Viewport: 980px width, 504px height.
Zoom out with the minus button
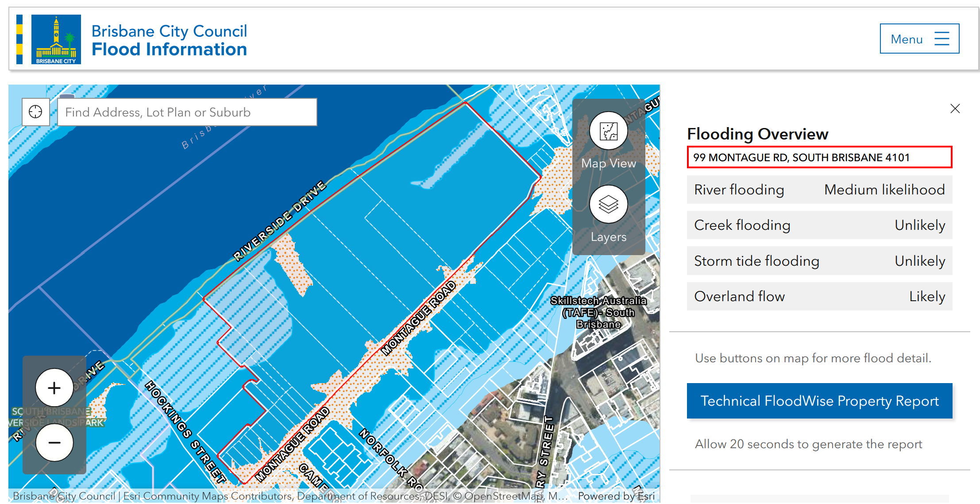point(54,442)
